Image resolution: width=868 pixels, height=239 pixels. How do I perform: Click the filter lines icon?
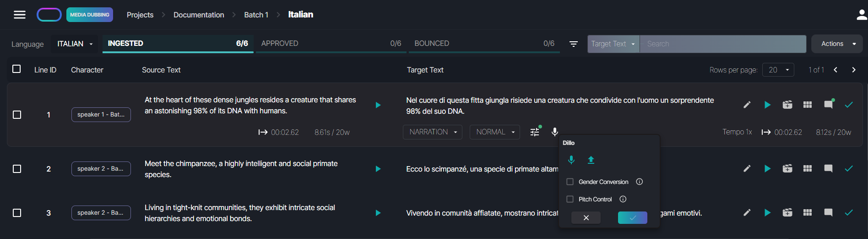573,44
